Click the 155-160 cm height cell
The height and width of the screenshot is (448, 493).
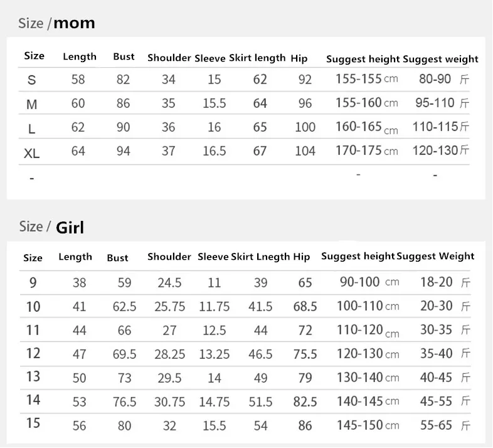366,102
